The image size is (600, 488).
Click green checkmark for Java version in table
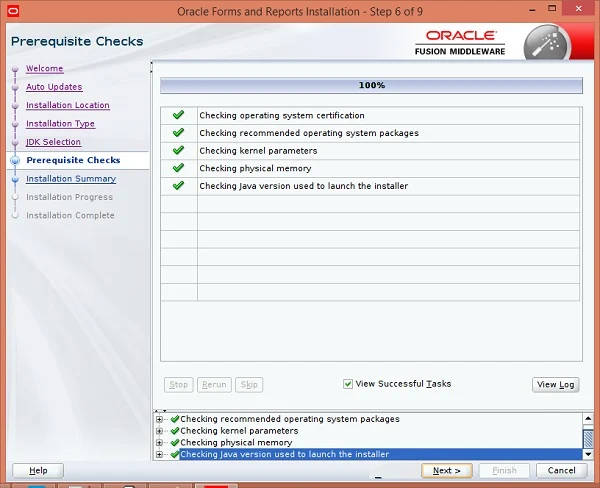pyautogui.click(x=178, y=185)
